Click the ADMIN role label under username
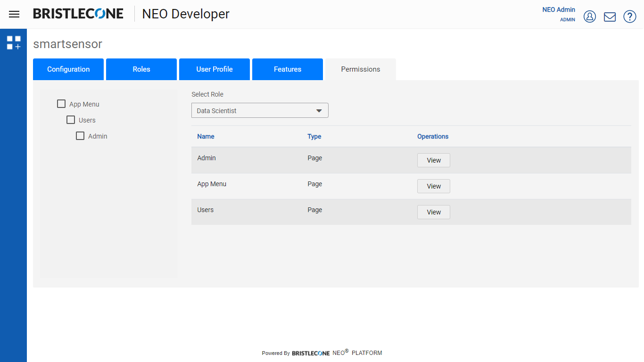644x362 pixels. (x=568, y=20)
